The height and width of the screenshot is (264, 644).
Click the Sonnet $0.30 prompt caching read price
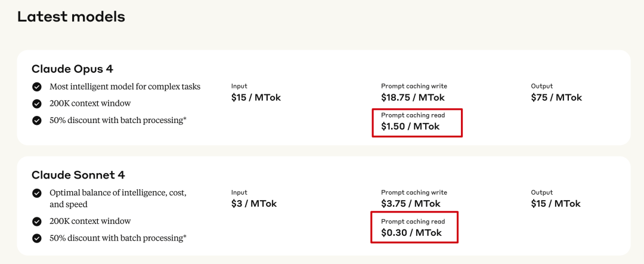[411, 233]
